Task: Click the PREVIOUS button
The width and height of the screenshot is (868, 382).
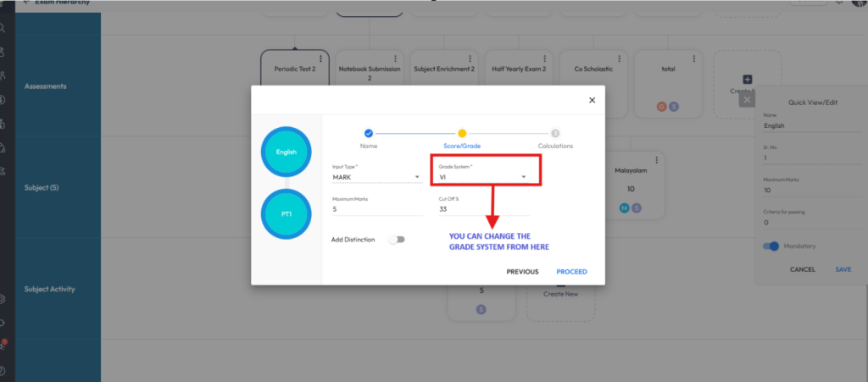Action: click(x=522, y=272)
